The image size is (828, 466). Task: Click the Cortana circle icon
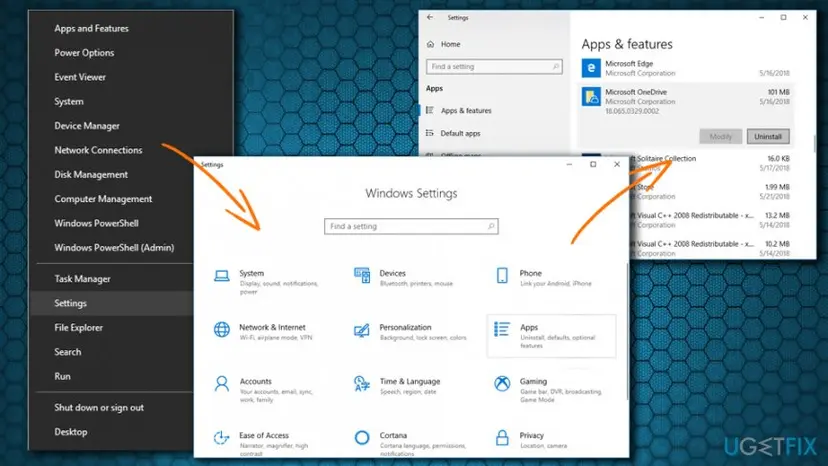click(362, 437)
